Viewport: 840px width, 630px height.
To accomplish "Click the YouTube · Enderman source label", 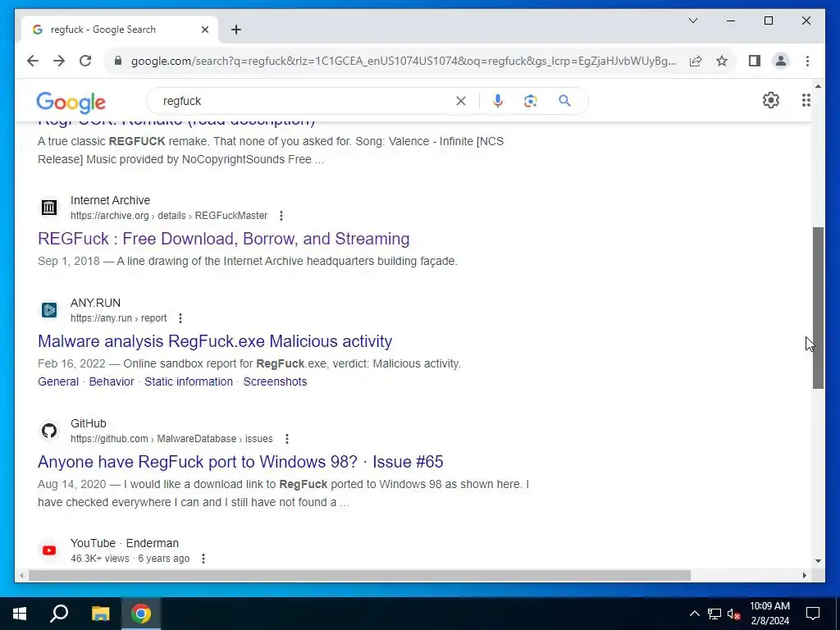I will tap(125, 543).
